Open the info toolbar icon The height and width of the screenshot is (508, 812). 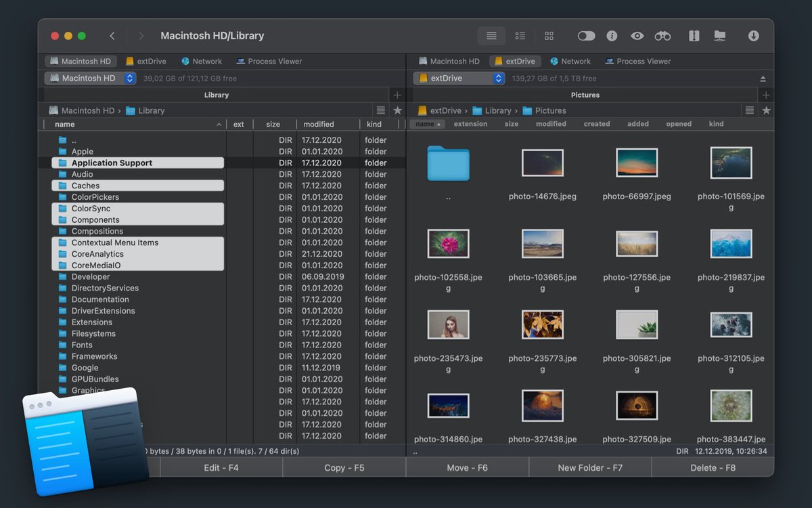point(612,35)
